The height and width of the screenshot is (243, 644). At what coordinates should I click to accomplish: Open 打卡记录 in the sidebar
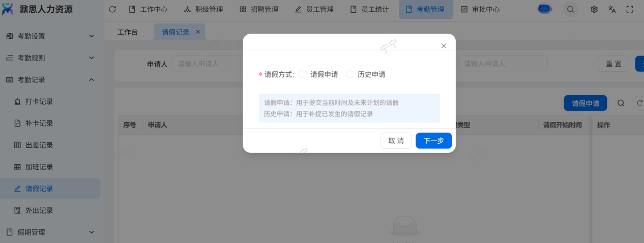click(x=39, y=101)
